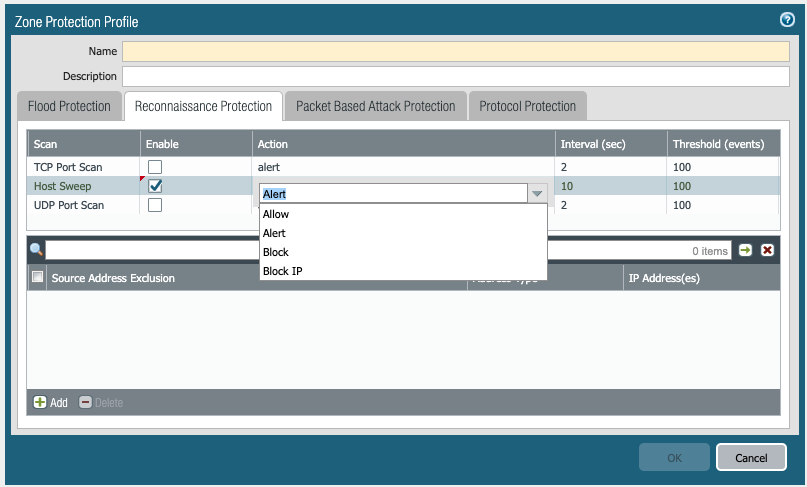807x487 pixels.
Task: Click the OK button
Action: point(674,458)
